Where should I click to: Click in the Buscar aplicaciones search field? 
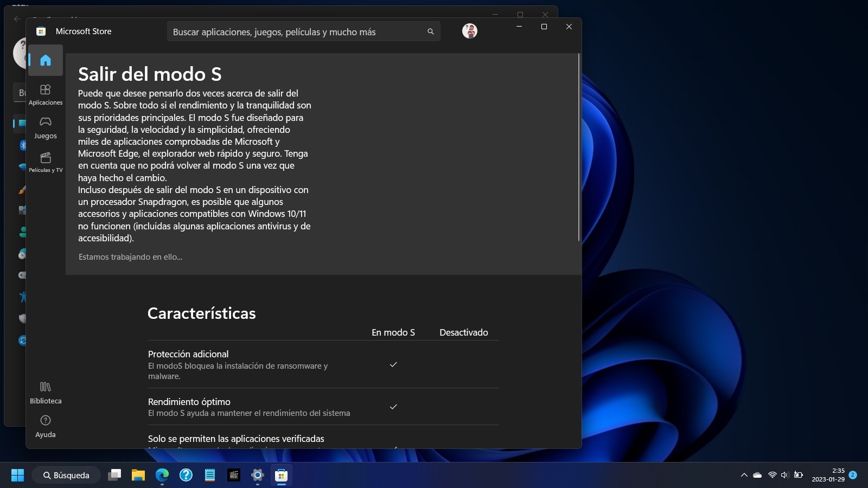point(303,32)
